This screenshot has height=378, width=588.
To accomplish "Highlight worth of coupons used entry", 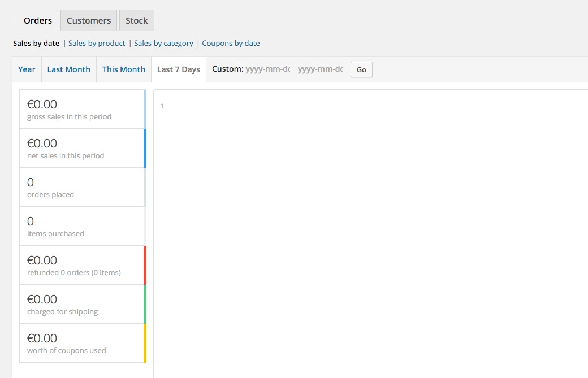I will point(82,343).
